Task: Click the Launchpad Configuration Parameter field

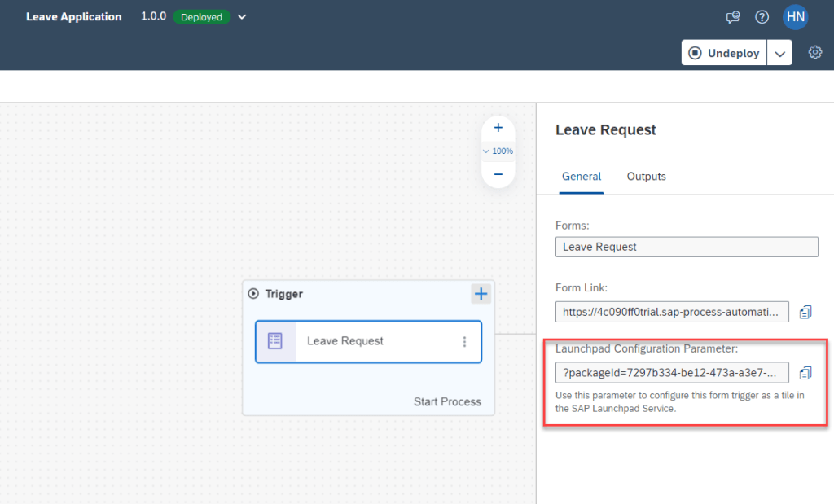Action: 672,373
